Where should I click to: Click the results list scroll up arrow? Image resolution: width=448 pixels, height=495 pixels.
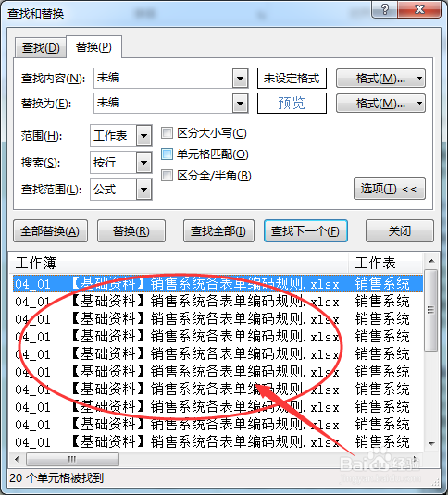click(431, 261)
